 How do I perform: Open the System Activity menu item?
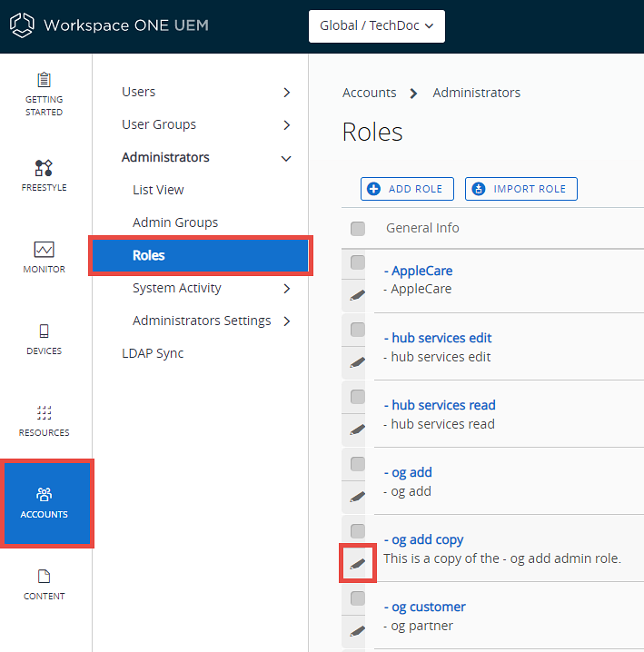[177, 288]
